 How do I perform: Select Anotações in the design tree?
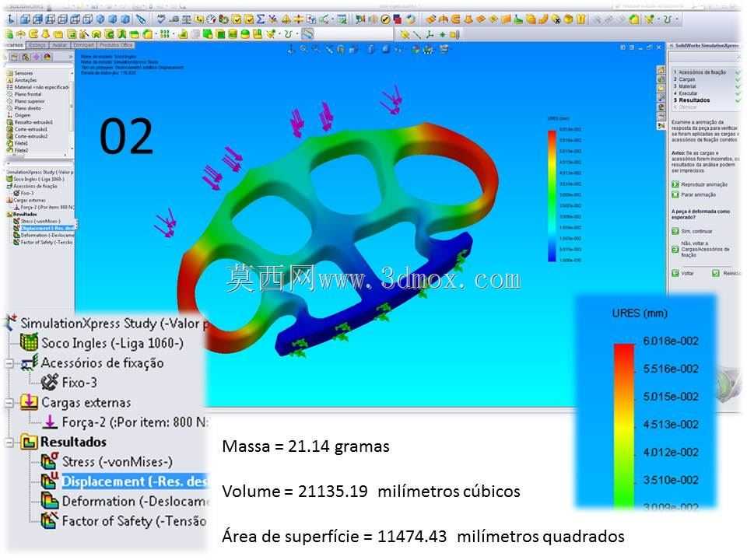pyautogui.click(x=22, y=80)
